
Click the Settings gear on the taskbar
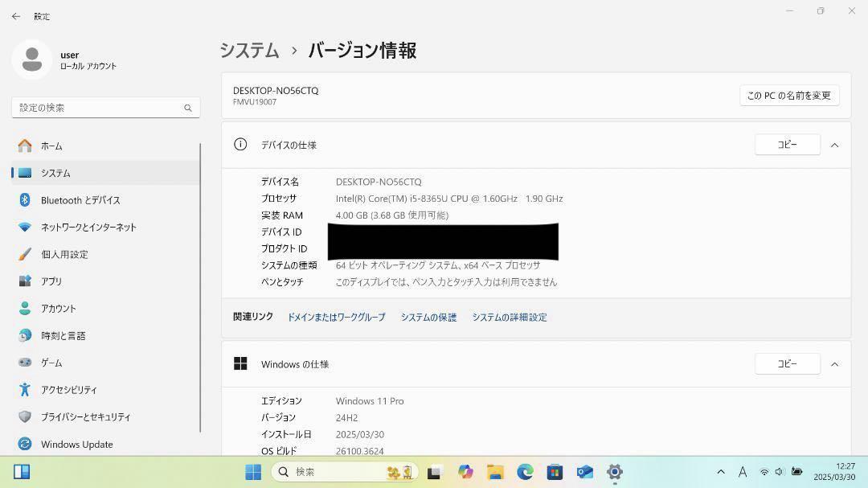[x=615, y=472]
